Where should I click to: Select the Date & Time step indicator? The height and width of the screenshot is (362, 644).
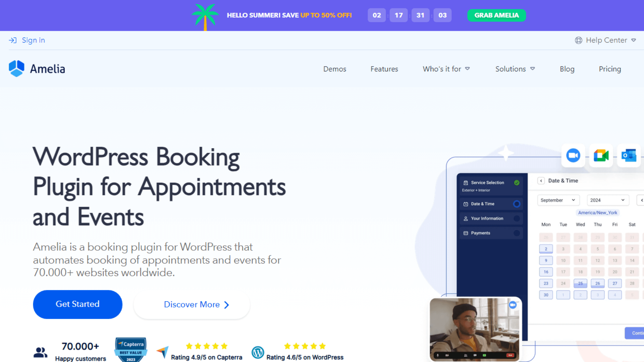(517, 204)
